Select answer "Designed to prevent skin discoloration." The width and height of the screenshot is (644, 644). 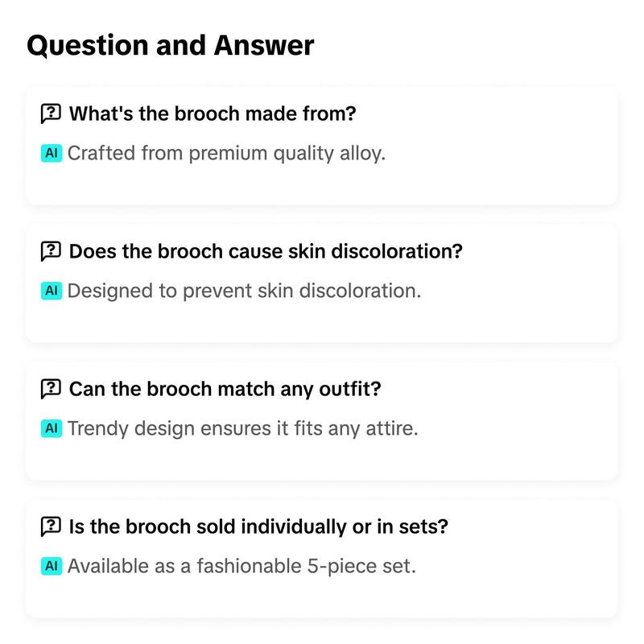tap(245, 291)
